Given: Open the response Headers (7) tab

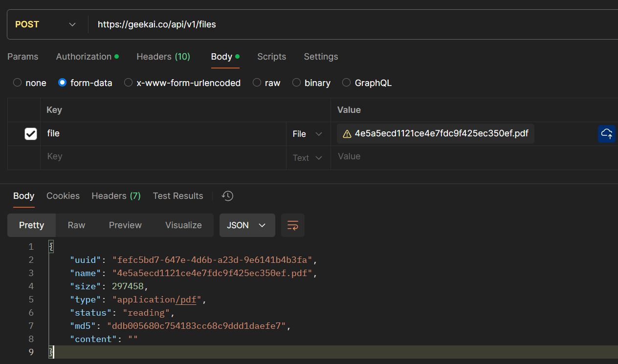Looking at the screenshot, I should (x=116, y=196).
